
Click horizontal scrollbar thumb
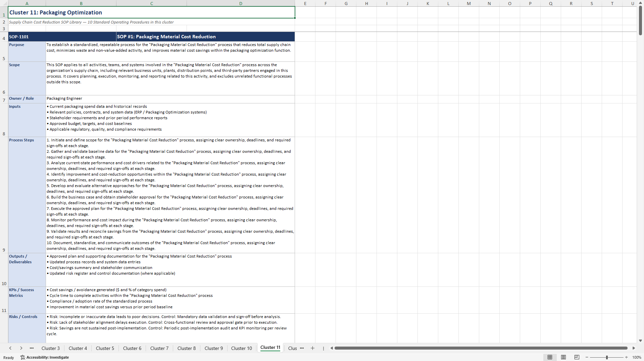coord(481,348)
